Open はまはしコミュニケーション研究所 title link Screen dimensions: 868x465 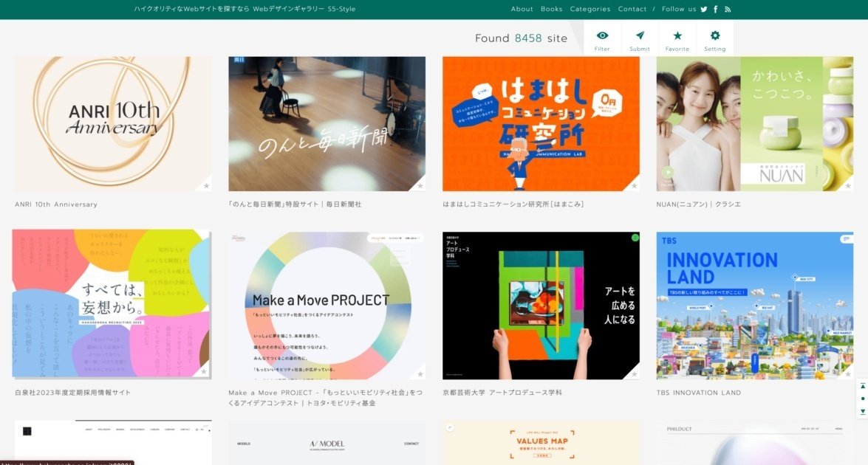pyautogui.click(x=513, y=204)
